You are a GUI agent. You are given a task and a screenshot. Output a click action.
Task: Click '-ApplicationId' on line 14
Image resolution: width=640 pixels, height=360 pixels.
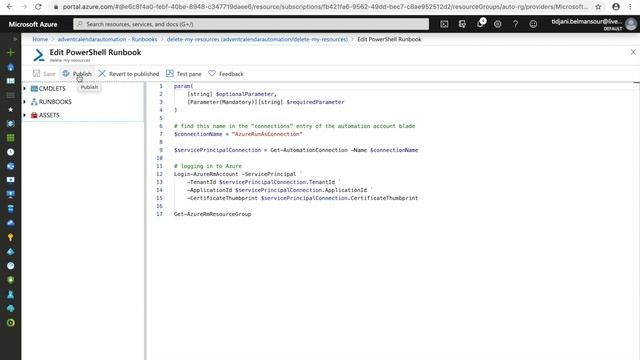(x=209, y=190)
